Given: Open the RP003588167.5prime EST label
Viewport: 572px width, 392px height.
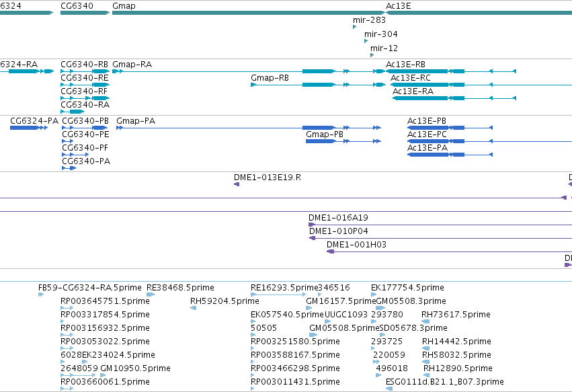Looking at the screenshot, I should (296, 355).
